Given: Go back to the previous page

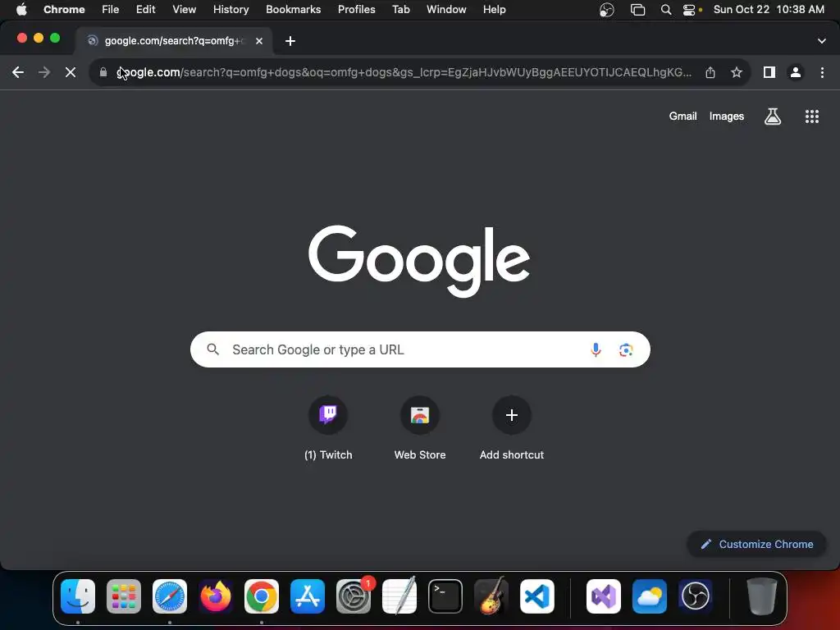Looking at the screenshot, I should point(18,72).
